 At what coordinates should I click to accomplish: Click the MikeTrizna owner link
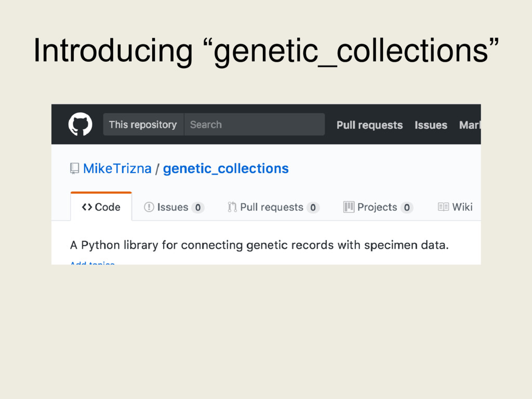(117, 168)
